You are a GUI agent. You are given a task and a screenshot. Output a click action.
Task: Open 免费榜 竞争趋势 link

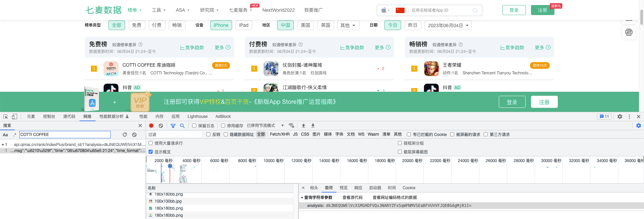[192, 48]
